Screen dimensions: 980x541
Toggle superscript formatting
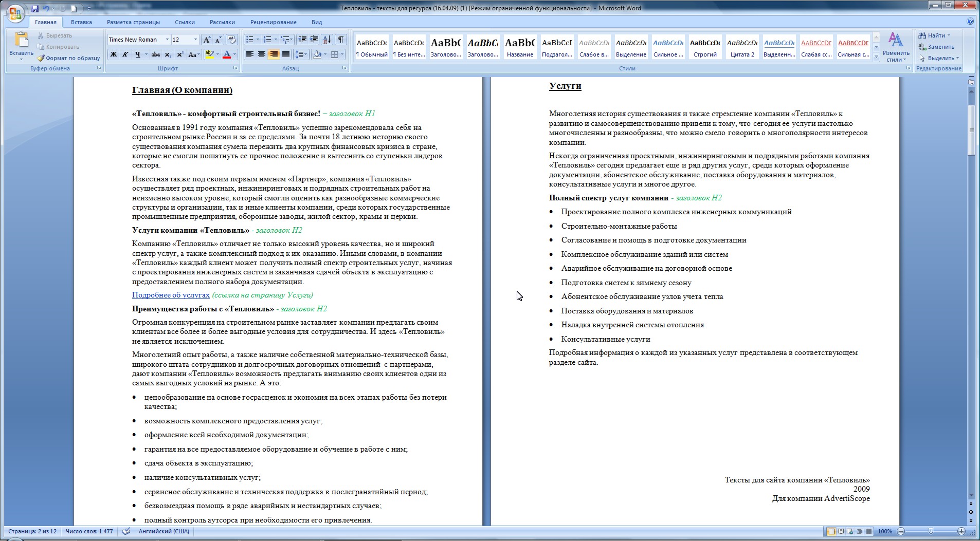click(180, 54)
